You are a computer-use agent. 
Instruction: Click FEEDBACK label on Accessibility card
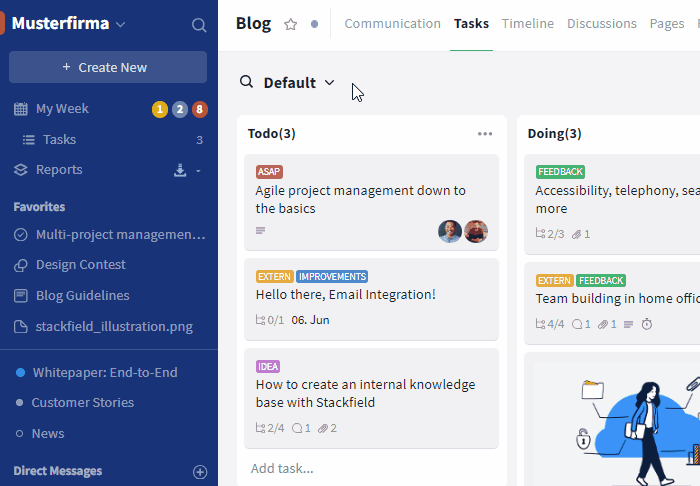(560, 172)
